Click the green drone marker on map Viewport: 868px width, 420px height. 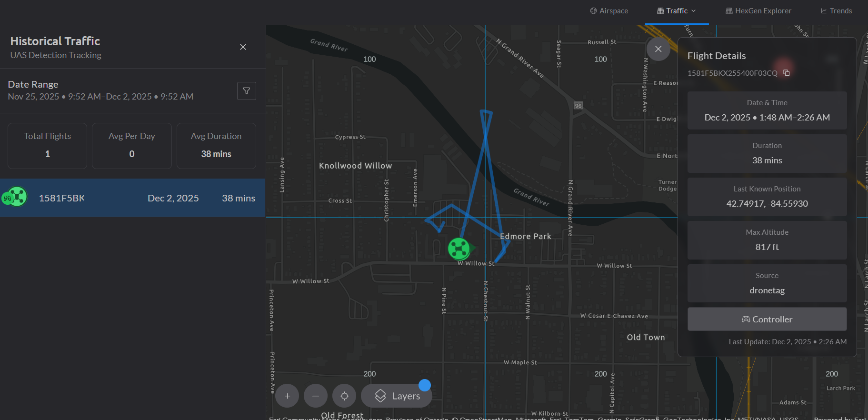coord(459,249)
